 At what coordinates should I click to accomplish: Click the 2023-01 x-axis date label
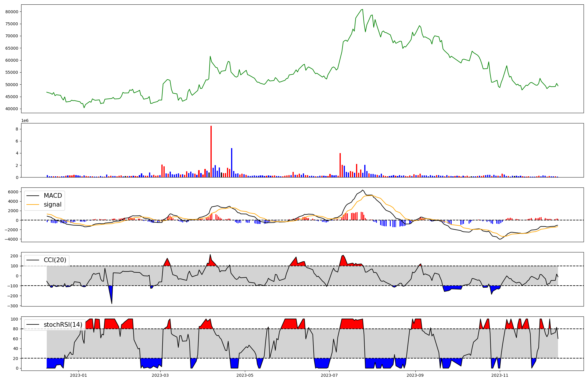pyautogui.click(x=78, y=375)
